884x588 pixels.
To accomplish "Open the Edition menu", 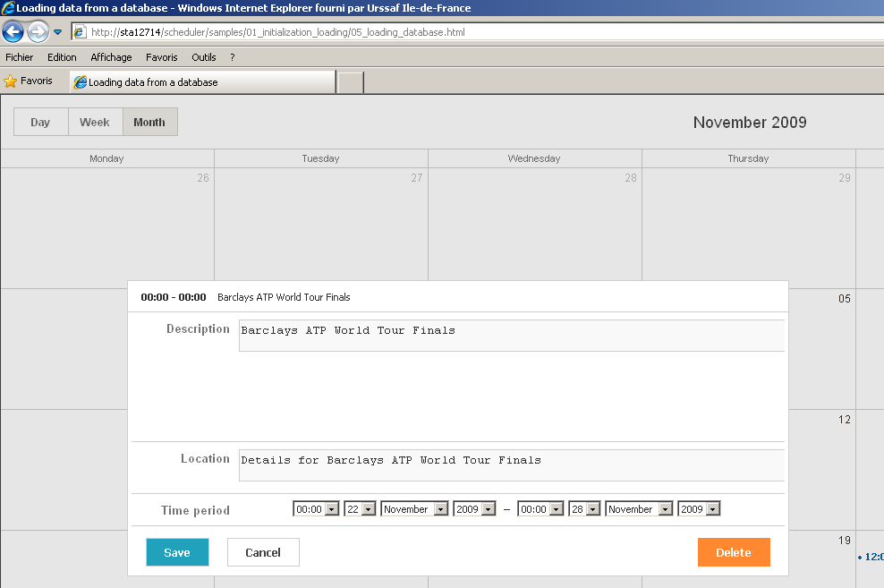I will tap(62, 57).
